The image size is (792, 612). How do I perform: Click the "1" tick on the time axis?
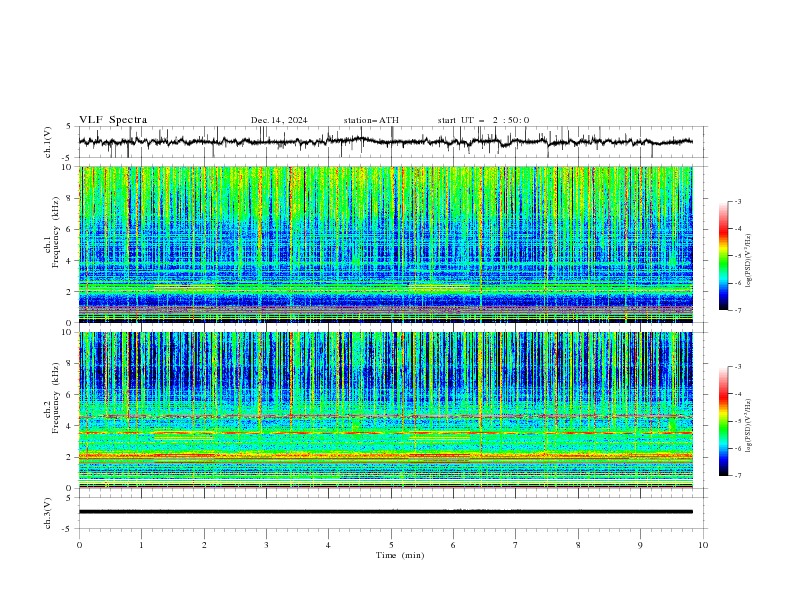(x=141, y=545)
